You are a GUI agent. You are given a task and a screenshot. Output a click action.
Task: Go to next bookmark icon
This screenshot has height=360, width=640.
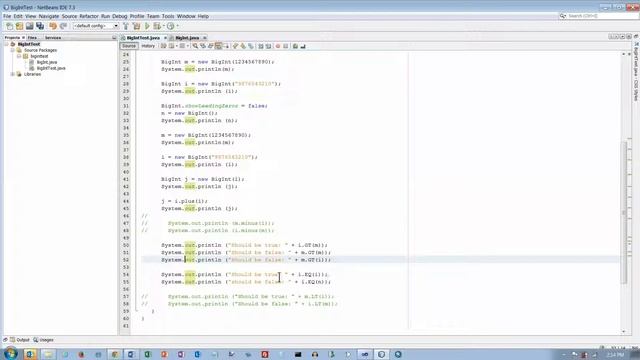pyautogui.click(x=243, y=46)
